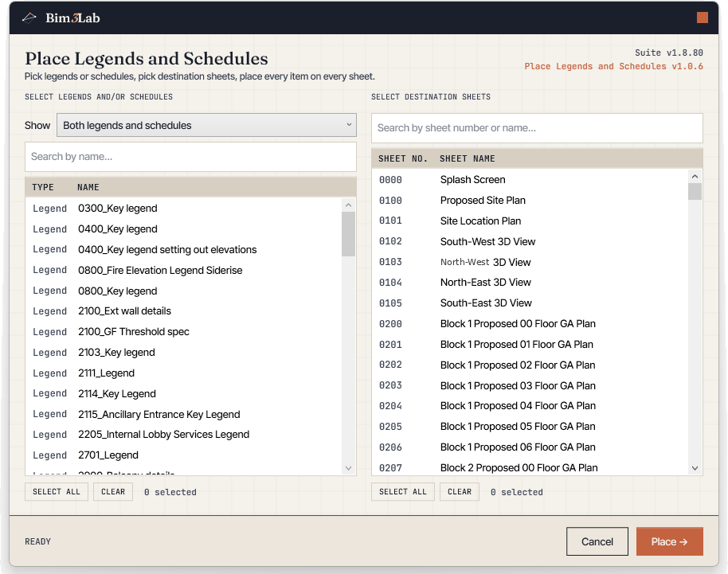
Task: Cancel the dialog
Action: (x=597, y=541)
